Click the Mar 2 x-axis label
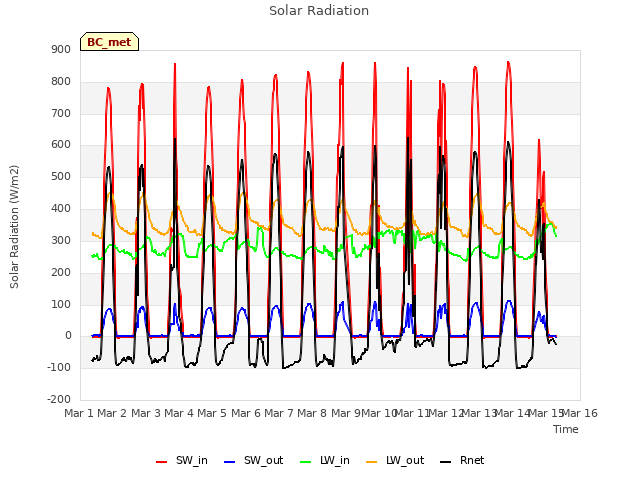 click(112, 413)
